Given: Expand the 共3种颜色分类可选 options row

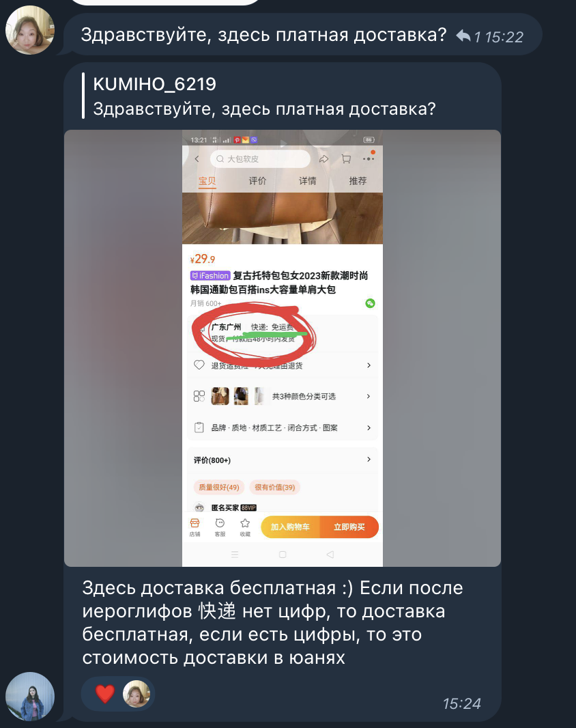Looking at the screenshot, I should [283, 396].
